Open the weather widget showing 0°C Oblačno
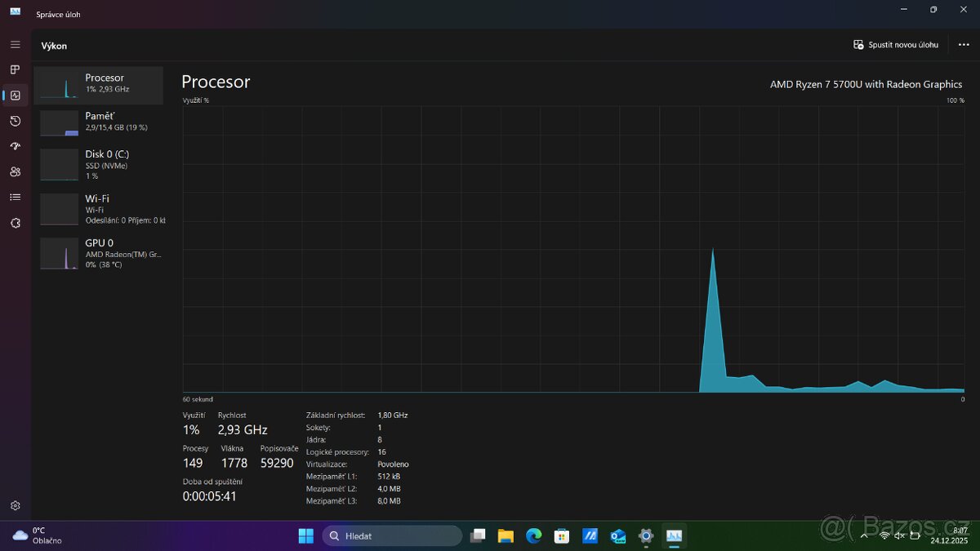 click(33, 535)
